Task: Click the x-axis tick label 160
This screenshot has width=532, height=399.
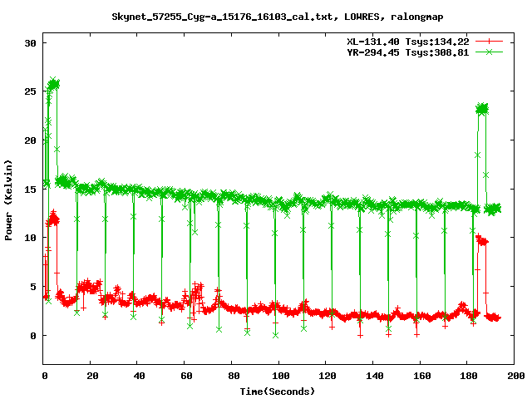Action: 422,376
